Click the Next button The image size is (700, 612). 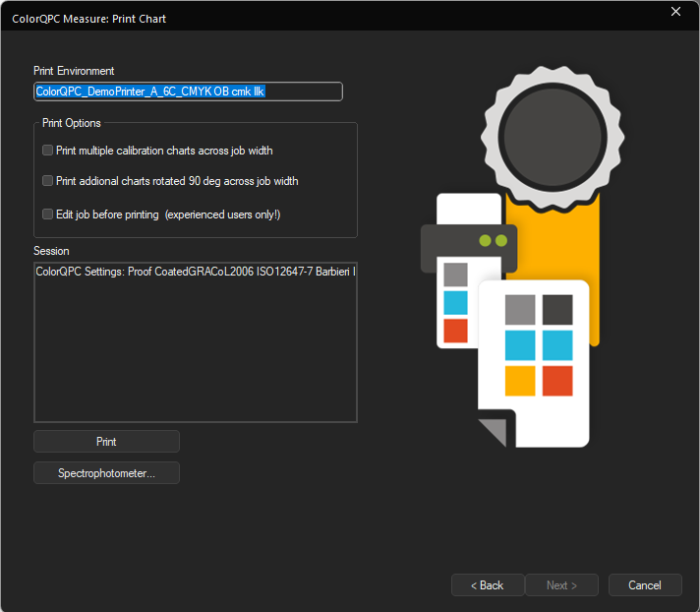tap(561, 585)
